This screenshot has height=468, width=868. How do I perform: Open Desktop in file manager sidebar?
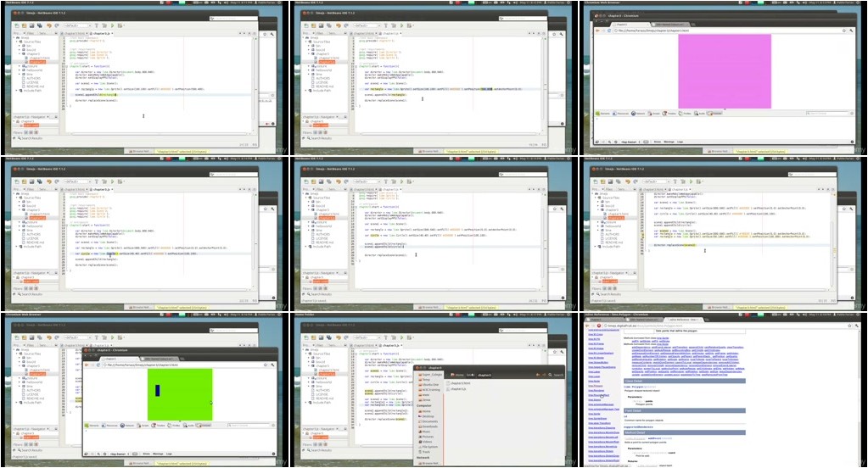click(x=428, y=416)
